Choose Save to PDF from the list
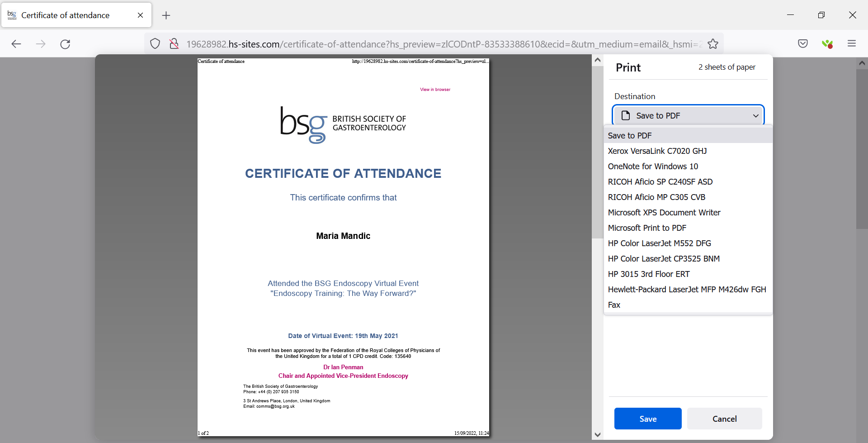 688,136
